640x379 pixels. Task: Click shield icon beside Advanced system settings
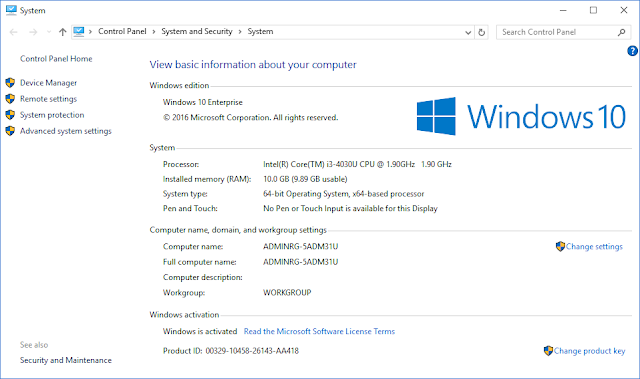(10, 131)
